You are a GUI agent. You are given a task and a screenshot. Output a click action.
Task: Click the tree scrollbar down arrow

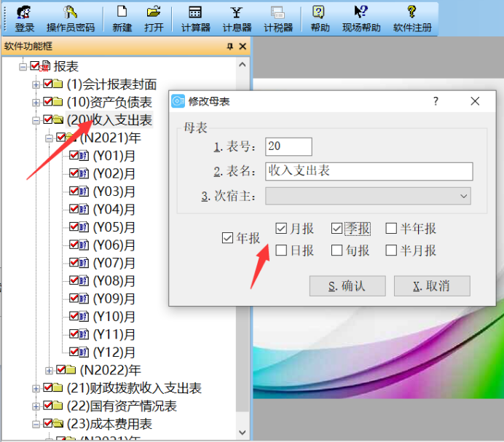pyautogui.click(x=243, y=433)
